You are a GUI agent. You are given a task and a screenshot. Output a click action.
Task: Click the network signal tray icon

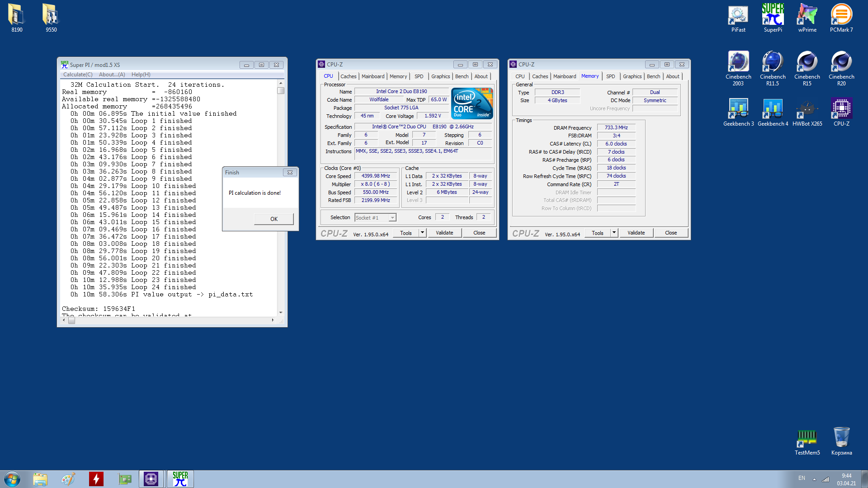[826, 479]
